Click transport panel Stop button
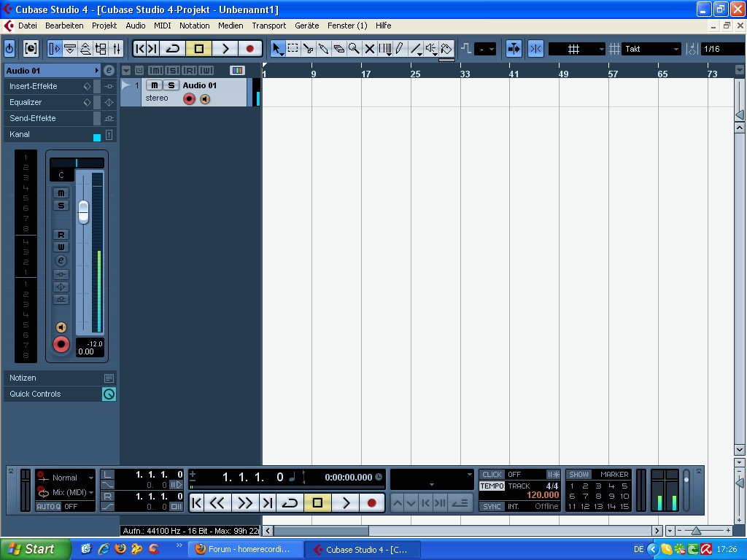Viewport: 747px width, 560px height. coord(317,503)
